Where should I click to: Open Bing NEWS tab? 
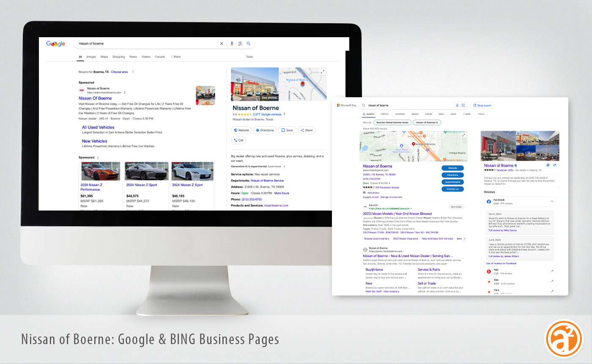pos(453,114)
